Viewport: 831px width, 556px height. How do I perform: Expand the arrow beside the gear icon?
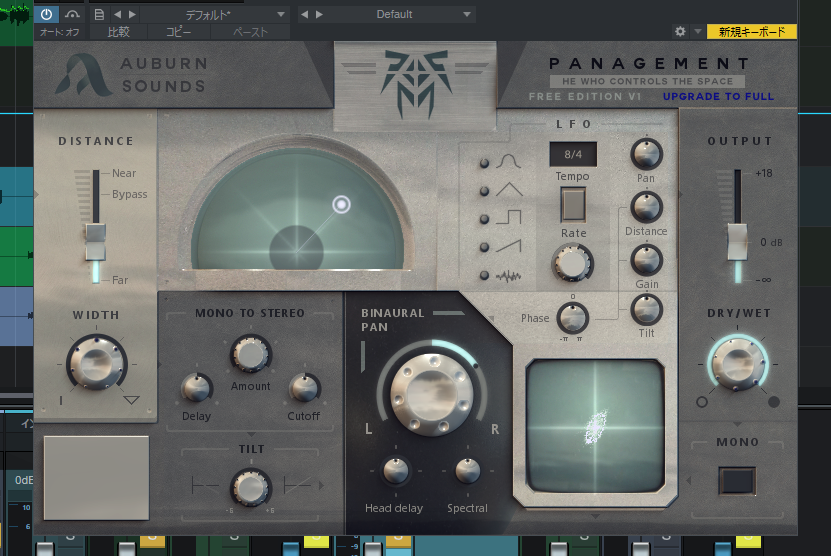point(698,32)
